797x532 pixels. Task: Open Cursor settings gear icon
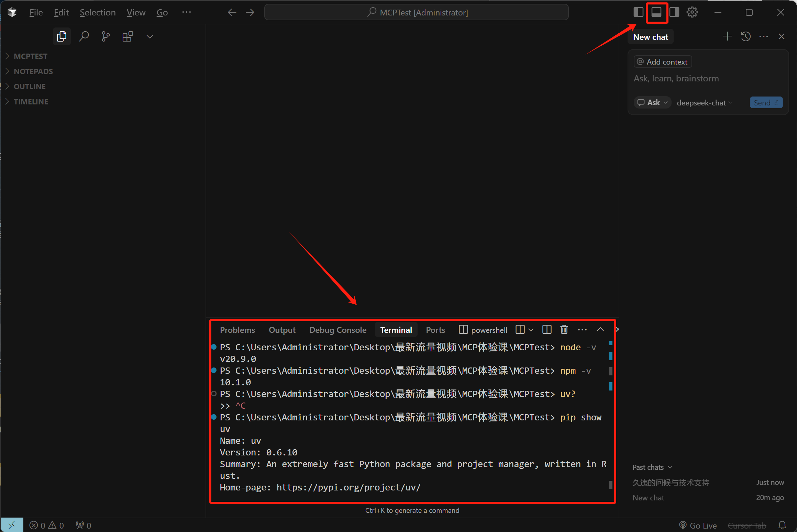[692, 12]
